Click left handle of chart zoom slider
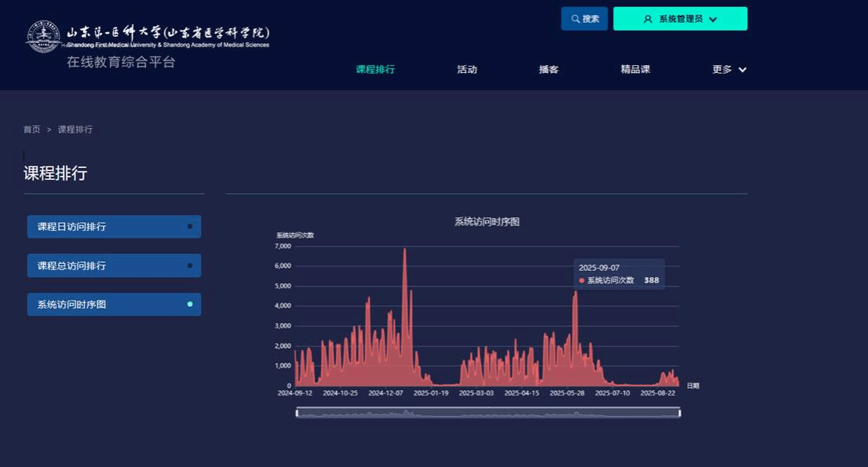This screenshot has width=868, height=467. point(297,413)
